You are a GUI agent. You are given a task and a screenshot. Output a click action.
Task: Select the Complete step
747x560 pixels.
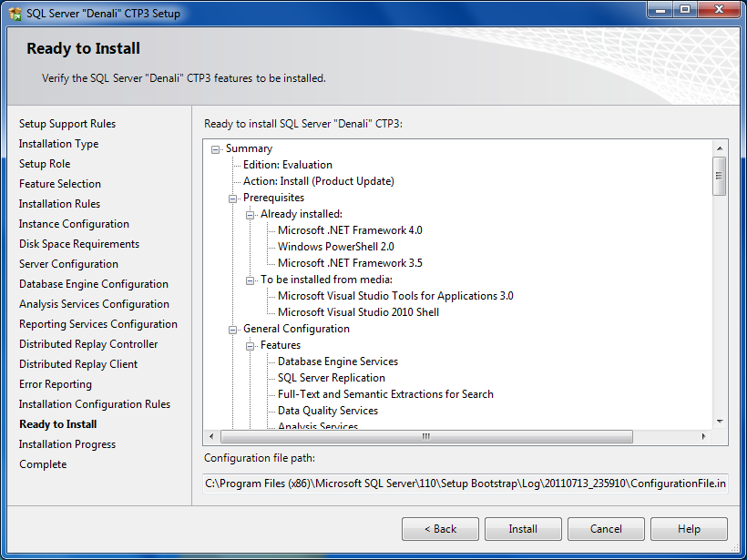click(x=43, y=463)
